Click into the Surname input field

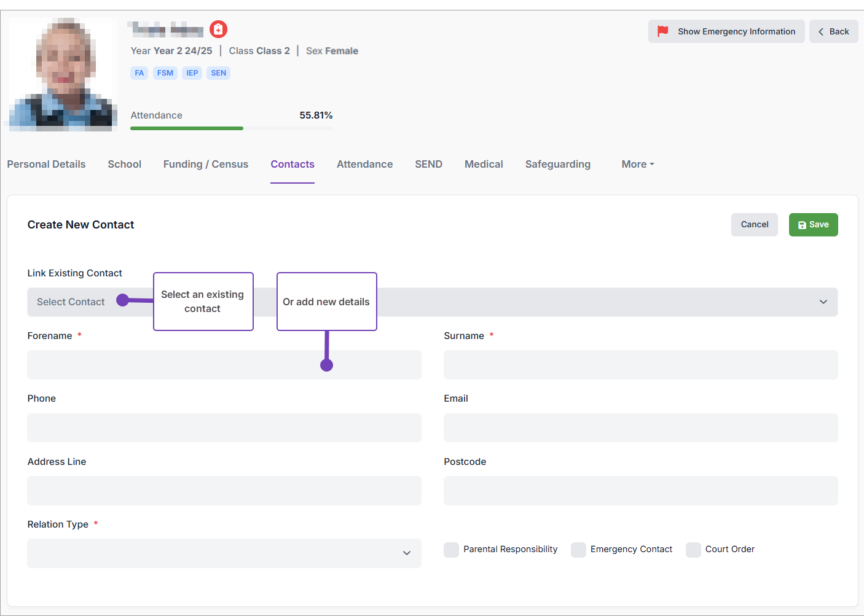pyautogui.click(x=640, y=365)
